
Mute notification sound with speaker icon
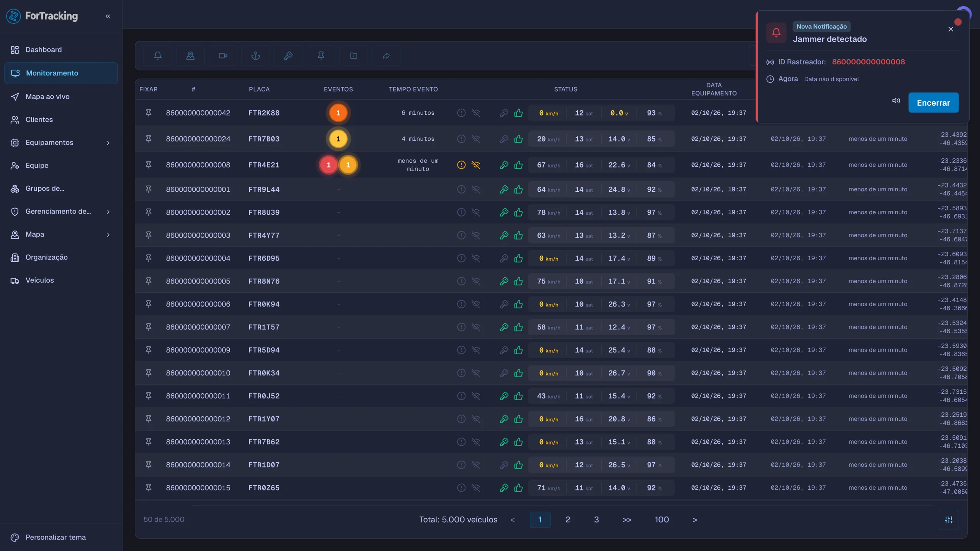tap(896, 101)
